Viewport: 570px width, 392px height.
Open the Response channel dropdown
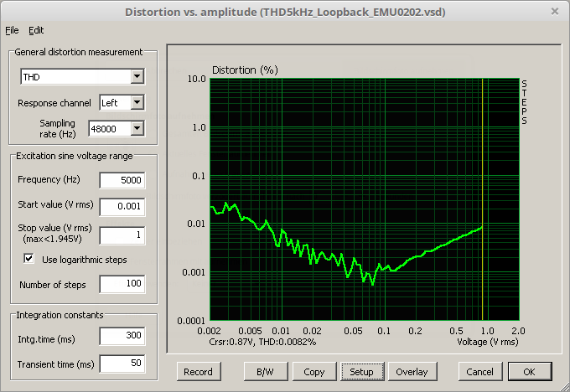137,103
